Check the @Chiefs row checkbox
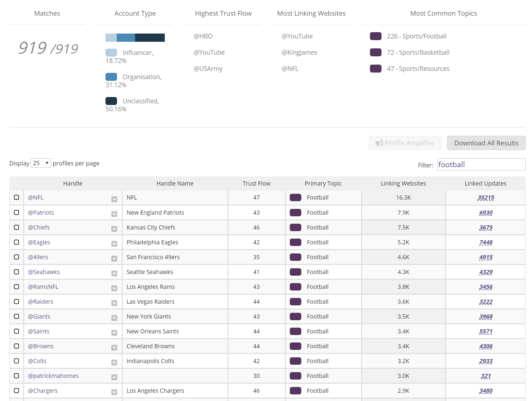This screenshot has height=401, width=532. pyautogui.click(x=16, y=227)
